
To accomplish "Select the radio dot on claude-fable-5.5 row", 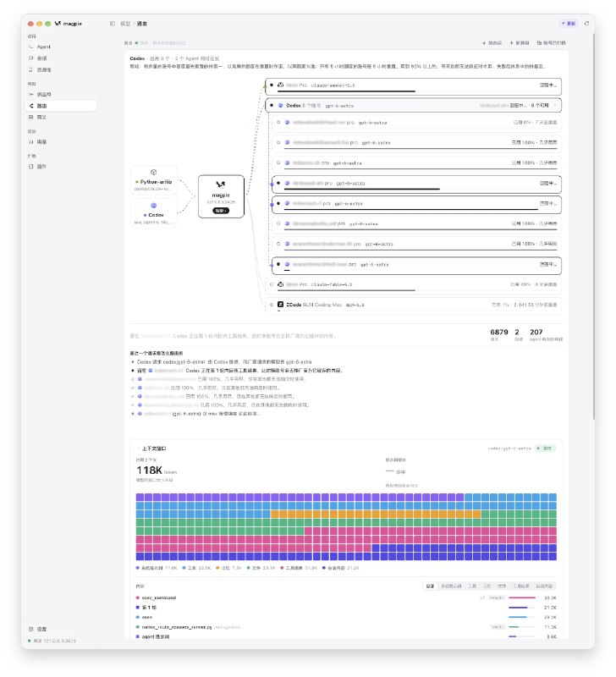I will tap(271, 284).
